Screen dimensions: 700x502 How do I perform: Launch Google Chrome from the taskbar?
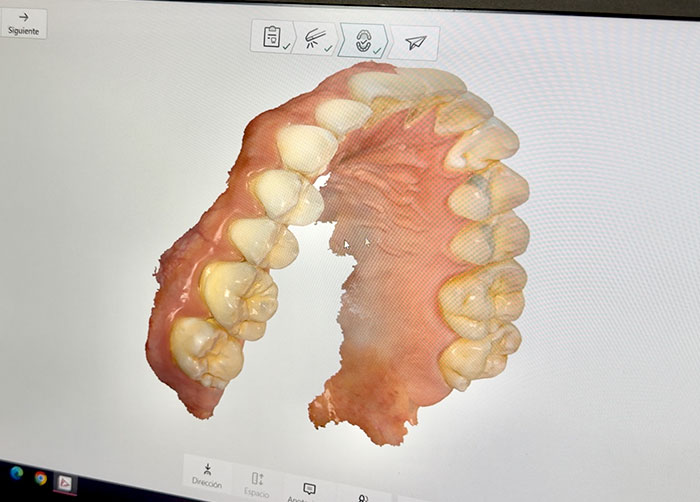(41, 478)
